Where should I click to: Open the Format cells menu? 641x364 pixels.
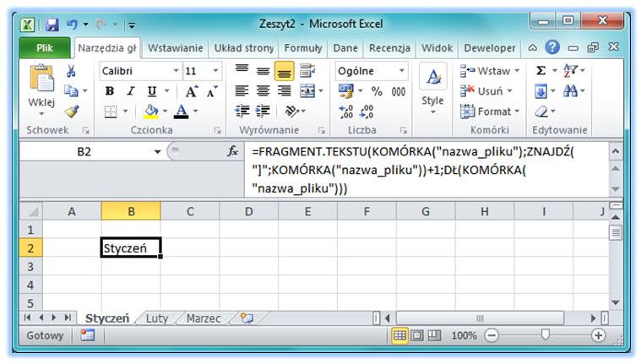click(x=490, y=111)
